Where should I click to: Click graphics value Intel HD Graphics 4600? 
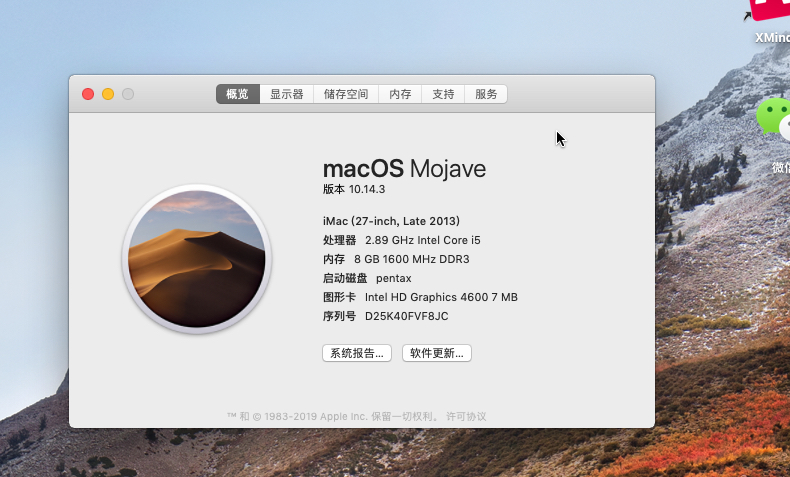tap(426, 297)
